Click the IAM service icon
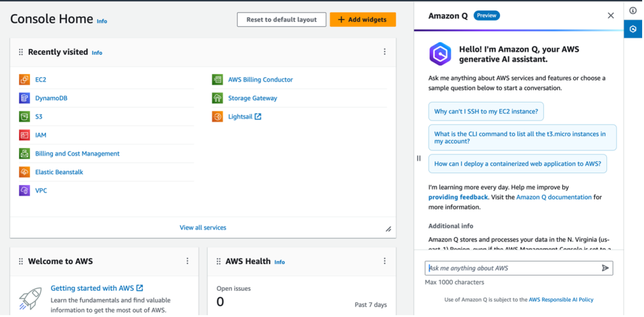644x317 pixels. [24, 135]
